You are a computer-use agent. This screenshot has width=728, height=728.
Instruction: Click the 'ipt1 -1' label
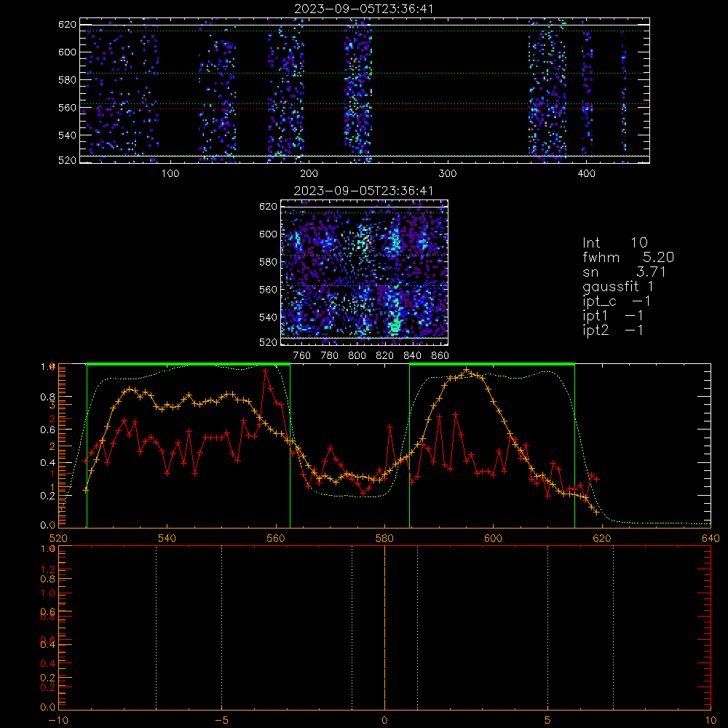613,316
